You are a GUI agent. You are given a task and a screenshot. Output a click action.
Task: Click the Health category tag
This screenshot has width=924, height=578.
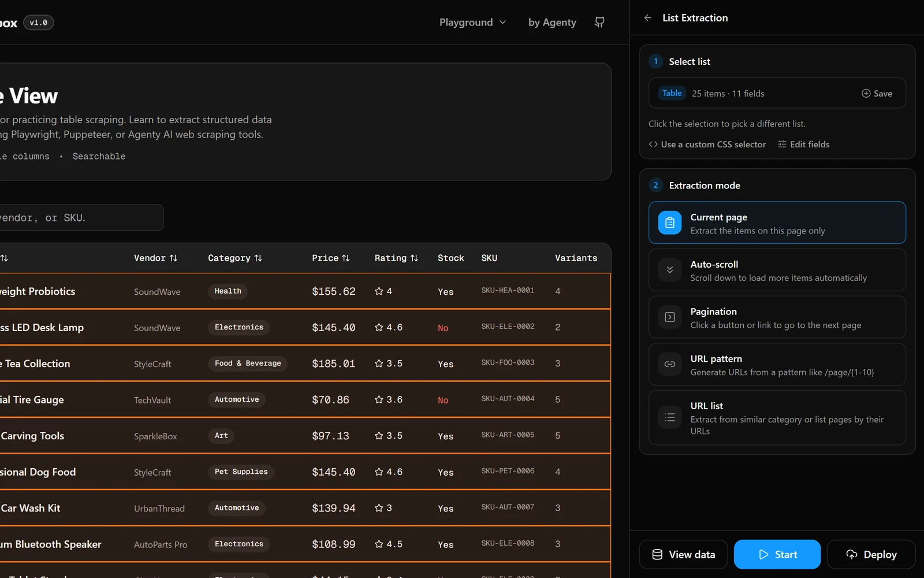(228, 291)
